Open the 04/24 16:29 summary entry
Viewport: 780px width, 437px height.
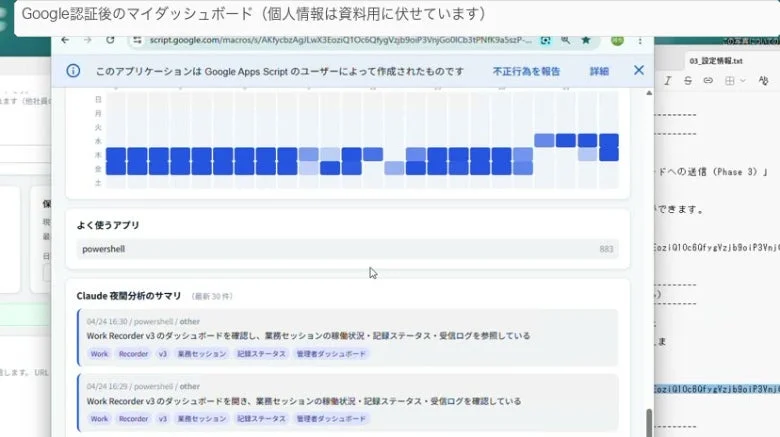[347, 403]
